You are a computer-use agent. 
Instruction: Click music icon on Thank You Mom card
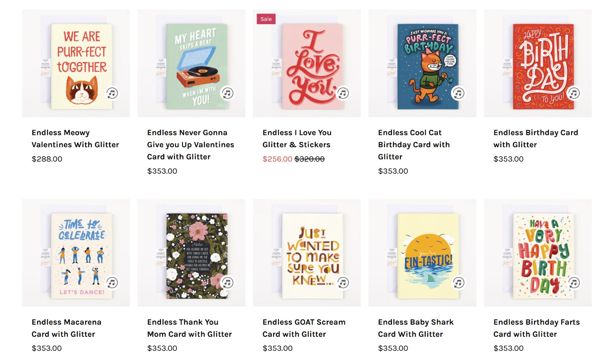click(227, 283)
